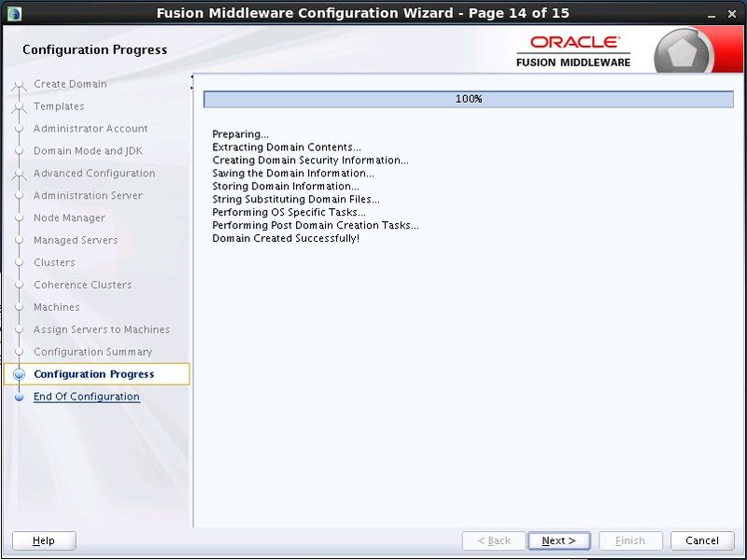The height and width of the screenshot is (560, 747).
Task: Click 'Performing Post Domain Creation Tasks...' line
Action: [316, 225]
